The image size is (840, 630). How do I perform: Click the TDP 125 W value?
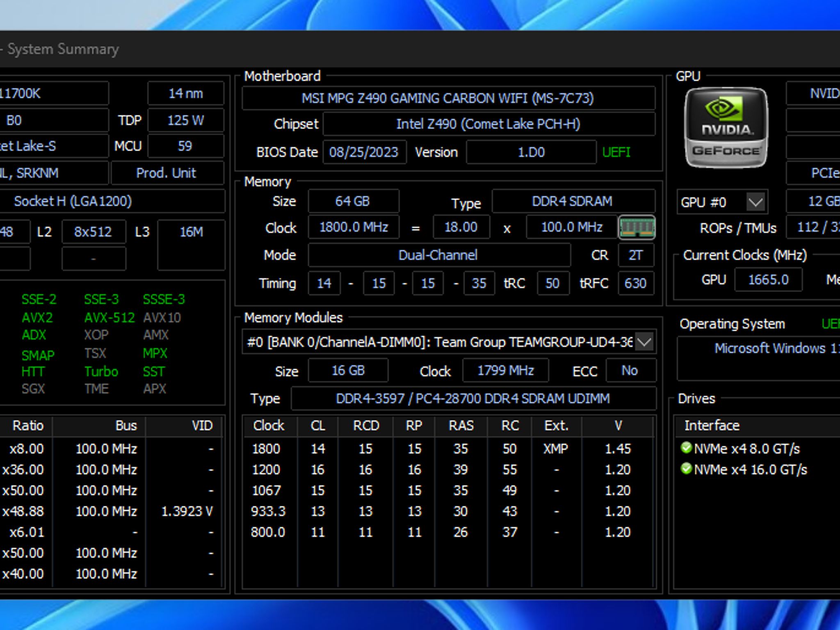click(186, 120)
